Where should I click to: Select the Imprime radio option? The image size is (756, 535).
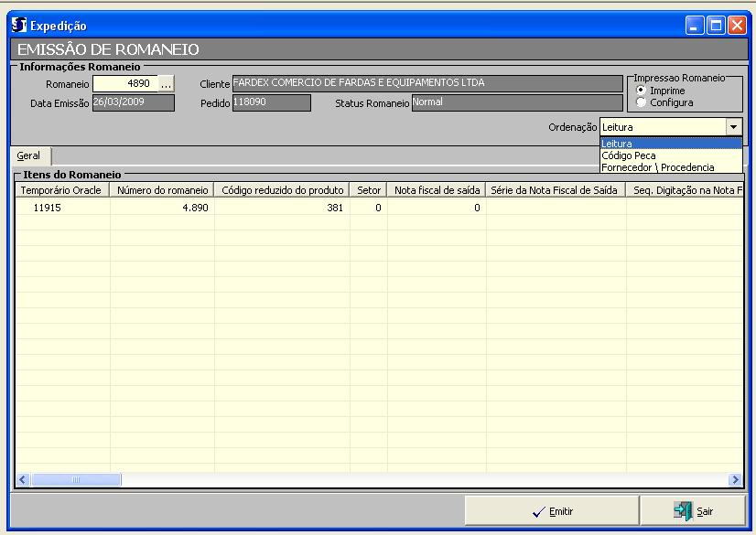click(x=641, y=91)
